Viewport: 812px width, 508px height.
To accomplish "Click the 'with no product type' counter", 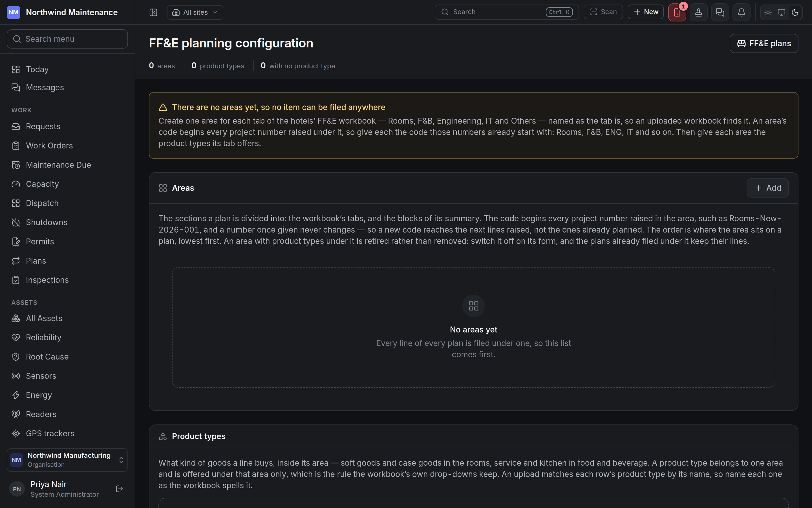I will tap(298, 66).
